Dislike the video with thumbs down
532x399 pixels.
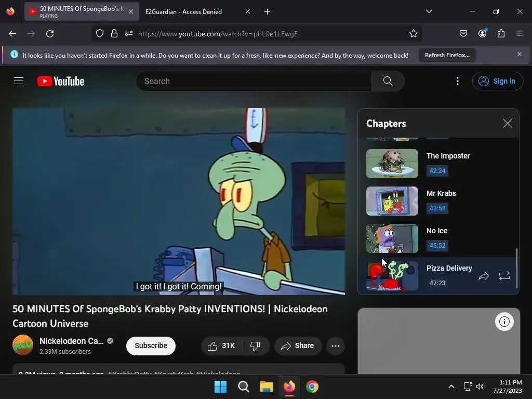(x=255, y=345)
